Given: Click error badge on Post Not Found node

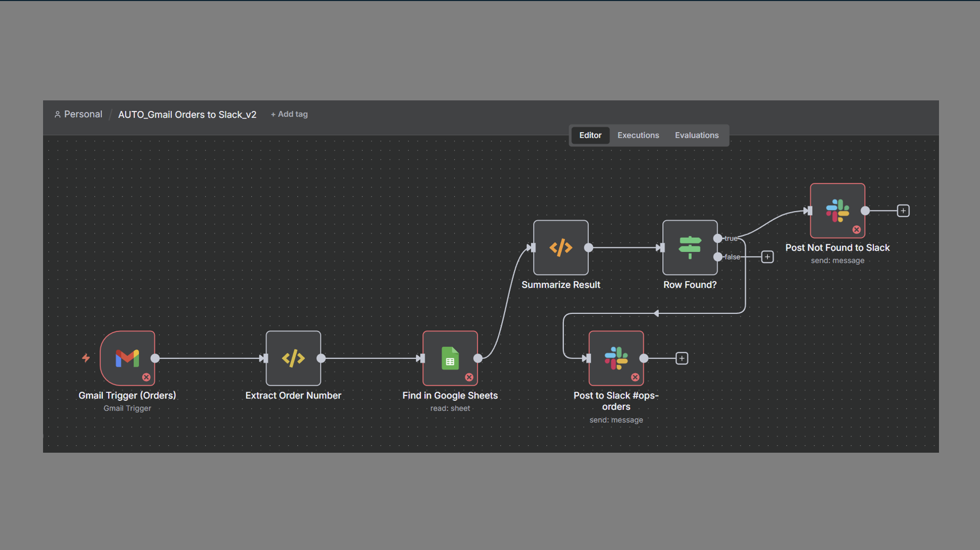Looking at the screenshot, I should pyautogui.click(x=856, y=230).
